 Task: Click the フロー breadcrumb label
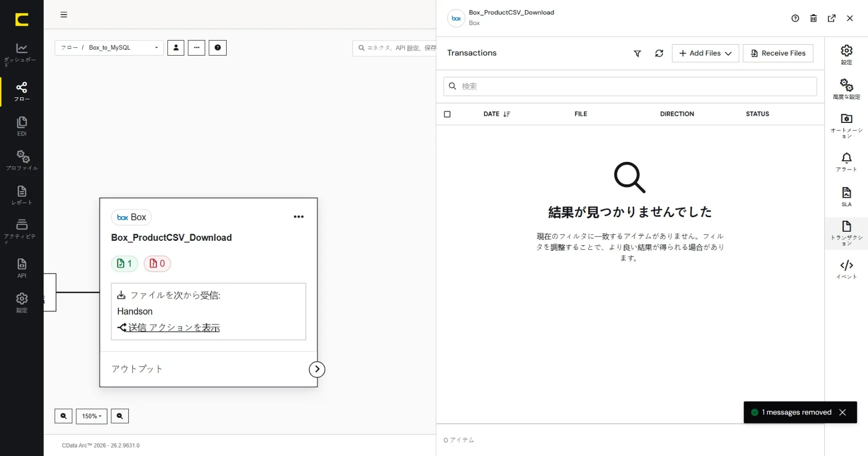click(69, 48)
